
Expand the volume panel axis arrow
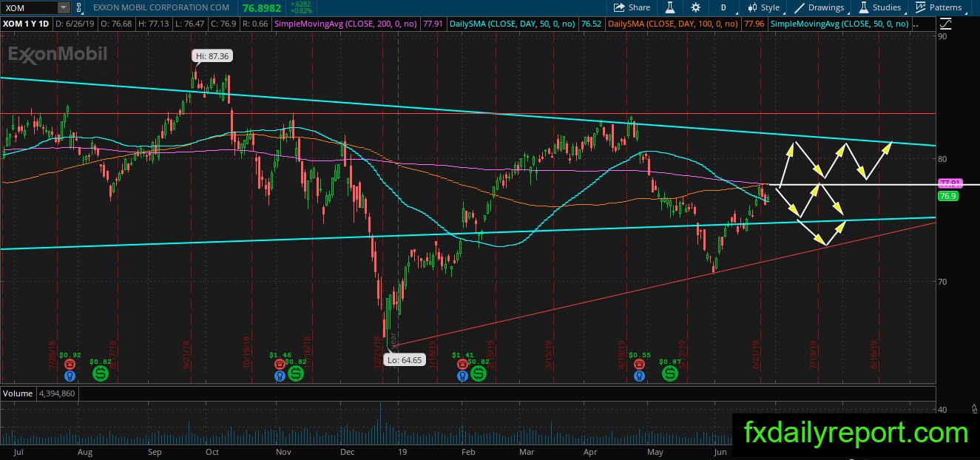[x=973, y=407]
